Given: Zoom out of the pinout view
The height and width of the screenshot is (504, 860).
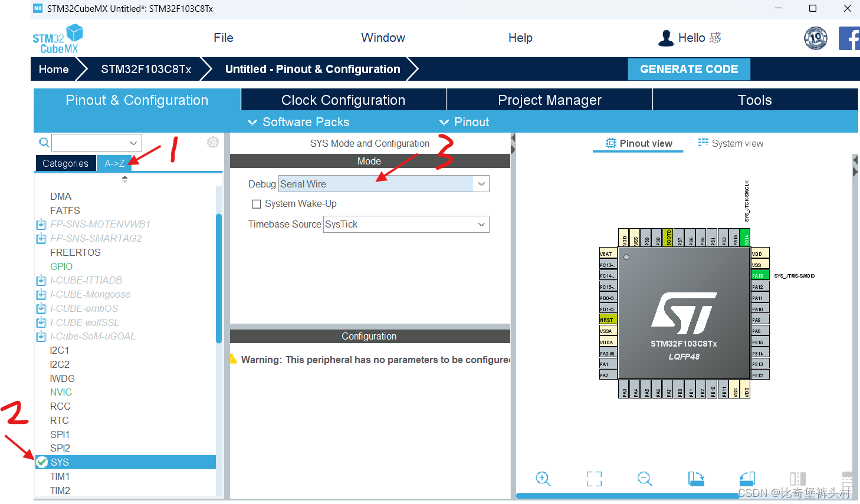Looking at the screenshot, I should pos(645,479).
